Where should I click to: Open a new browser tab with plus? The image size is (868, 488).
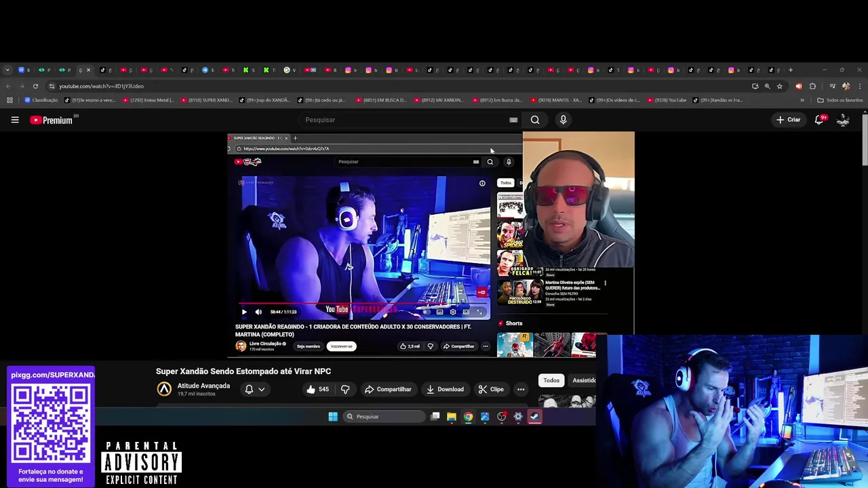click(x=790, y=70)
